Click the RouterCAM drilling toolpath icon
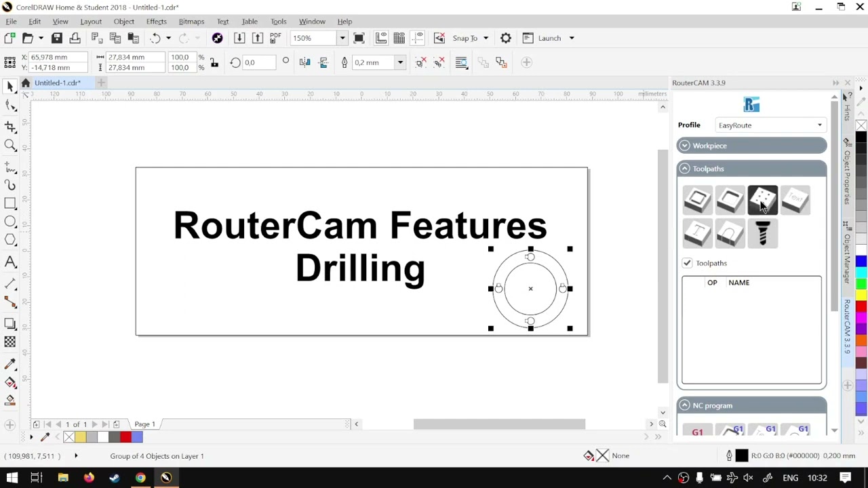 (x=762, y=201)
